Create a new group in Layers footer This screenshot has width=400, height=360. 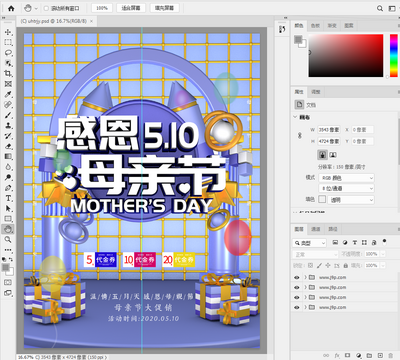369,355
